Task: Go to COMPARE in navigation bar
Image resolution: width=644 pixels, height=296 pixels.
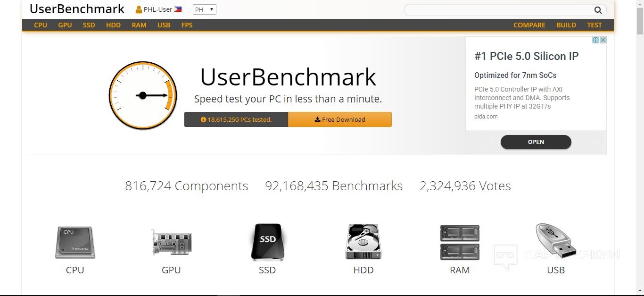Action: (x=529, y=25)
